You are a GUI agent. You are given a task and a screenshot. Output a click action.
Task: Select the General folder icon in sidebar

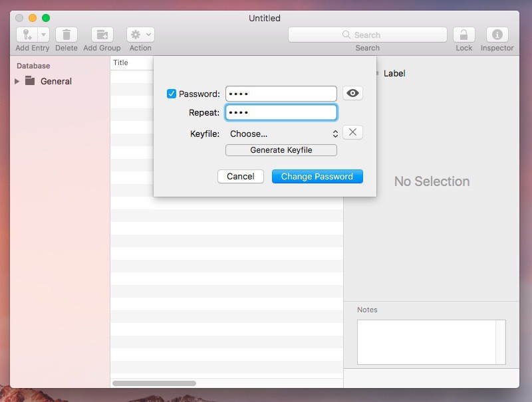point(30,81)
